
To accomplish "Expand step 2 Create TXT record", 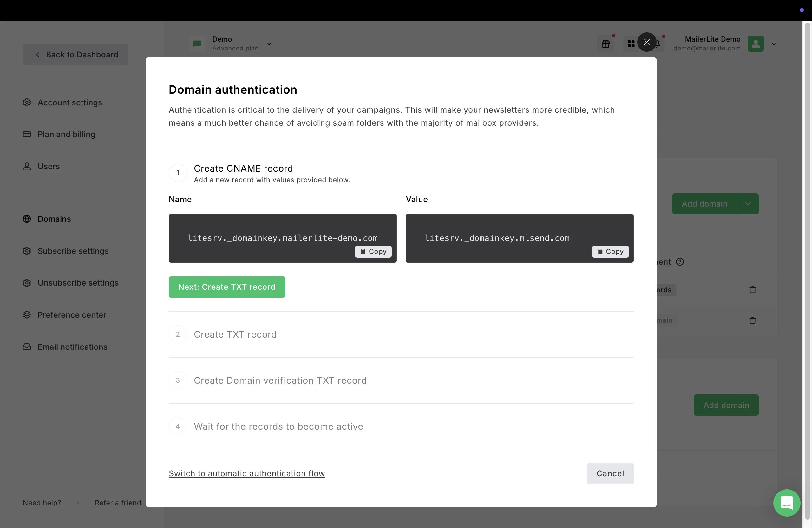I will tap(235, 334).
